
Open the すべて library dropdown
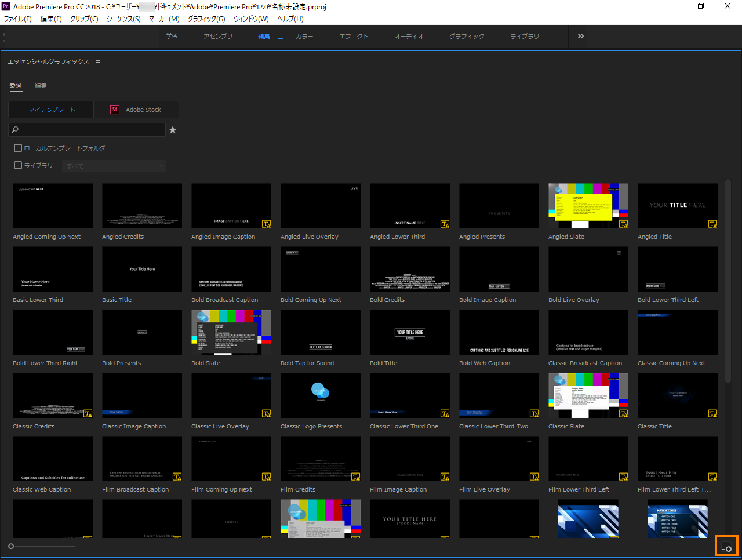(x=114, y=166)
